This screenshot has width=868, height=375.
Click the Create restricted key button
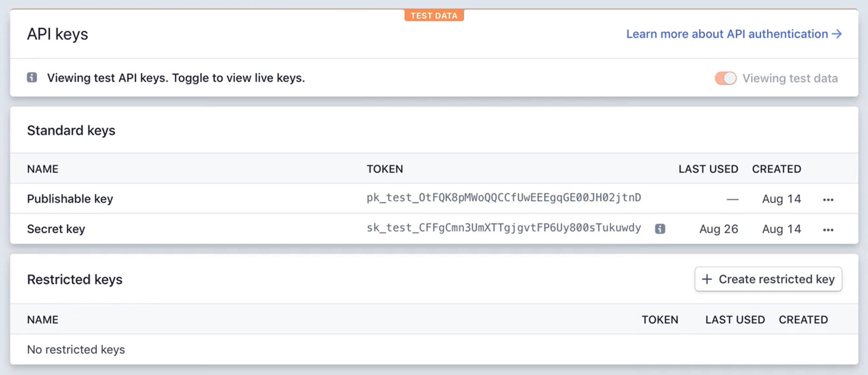point(768,279)
